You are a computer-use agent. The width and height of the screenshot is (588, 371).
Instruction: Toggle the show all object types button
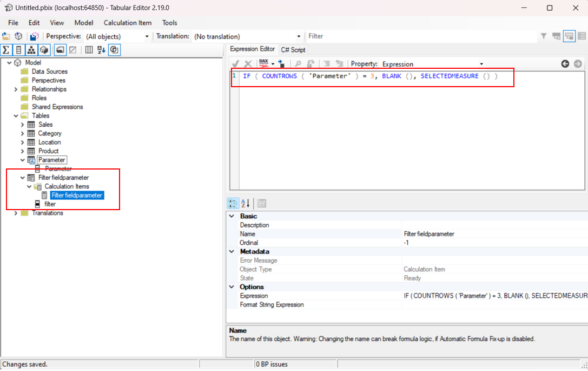[x=114, y=50]
